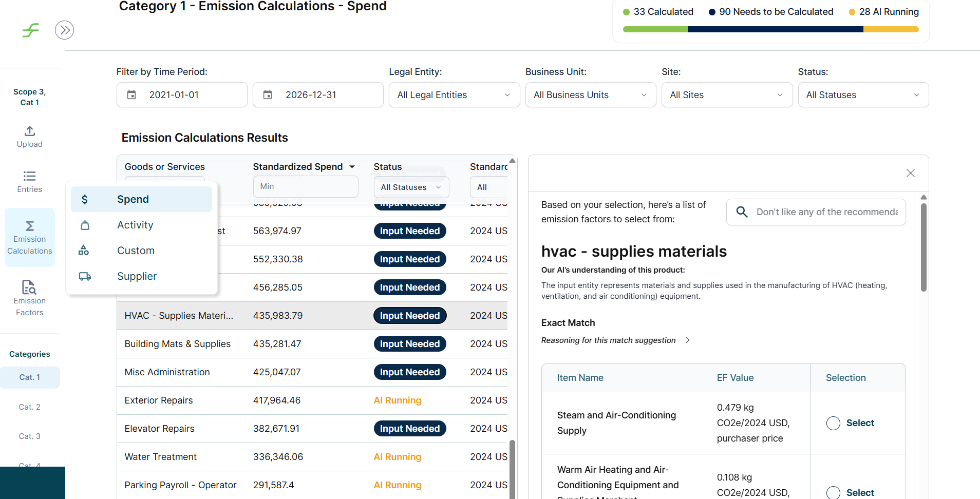
Task: Click the search magnifier icon
Action: pyautogui.click(x=742, y=212)
